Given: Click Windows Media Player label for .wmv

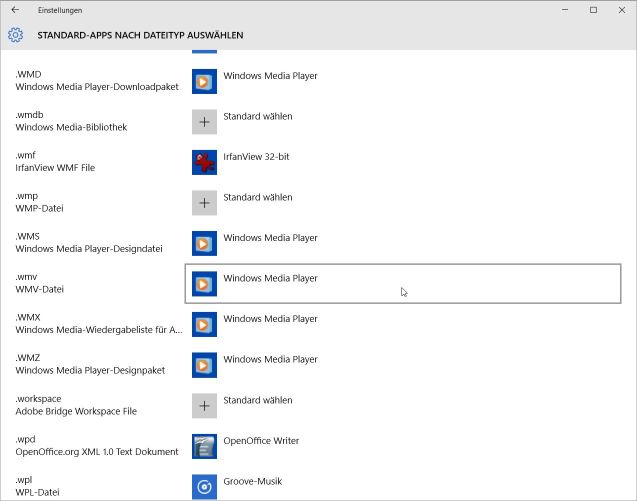Looking at the screenshot, I should 270,278.
